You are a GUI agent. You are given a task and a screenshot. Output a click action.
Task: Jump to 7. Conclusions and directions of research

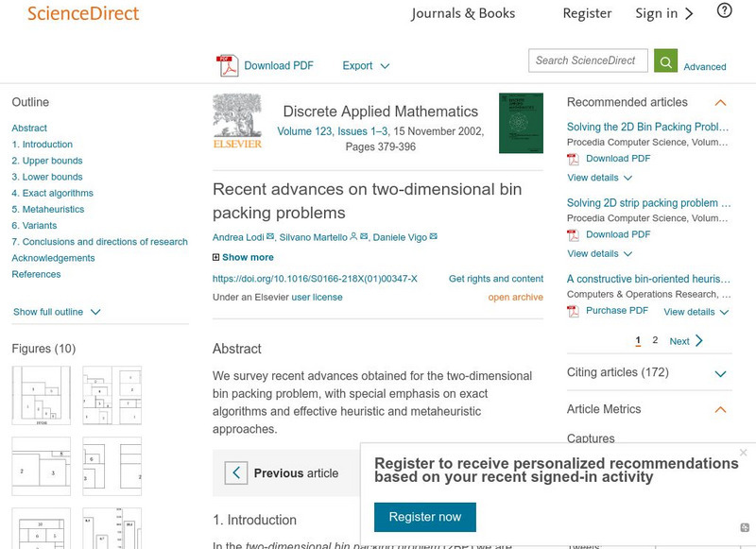point(100,242)
